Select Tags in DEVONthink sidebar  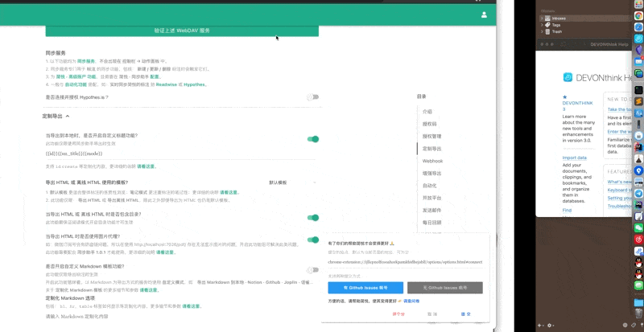[x=556, y=25]
